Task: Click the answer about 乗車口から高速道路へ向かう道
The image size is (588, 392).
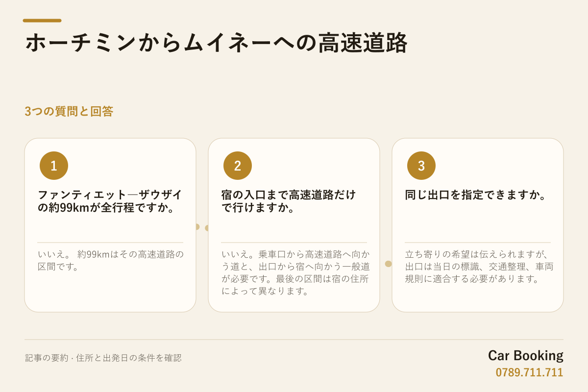Action: (296, 273)
